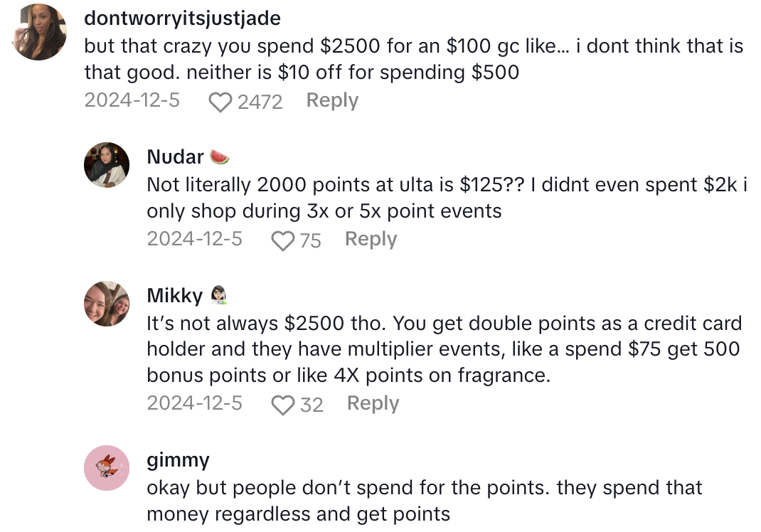Select gimmy's comment text

424,501
